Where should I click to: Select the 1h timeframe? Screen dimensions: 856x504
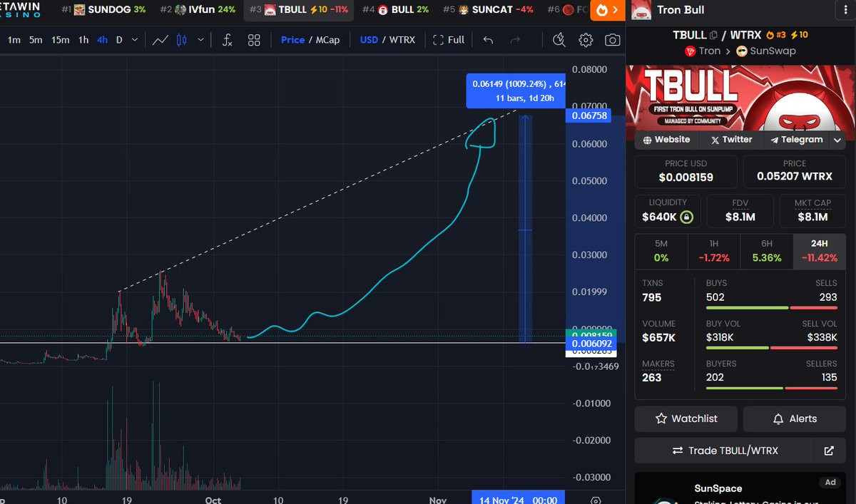83,40
